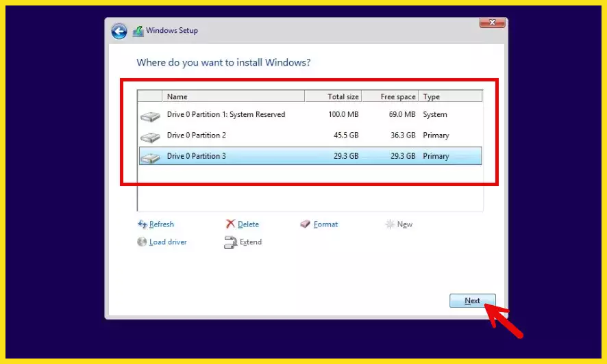Open Load driver option
This screenshot has height=364, width=607.
tap(168, 242)
